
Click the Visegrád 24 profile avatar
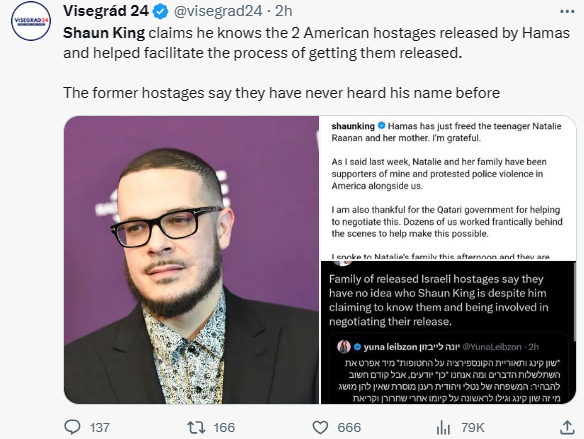tap(31, 21)
